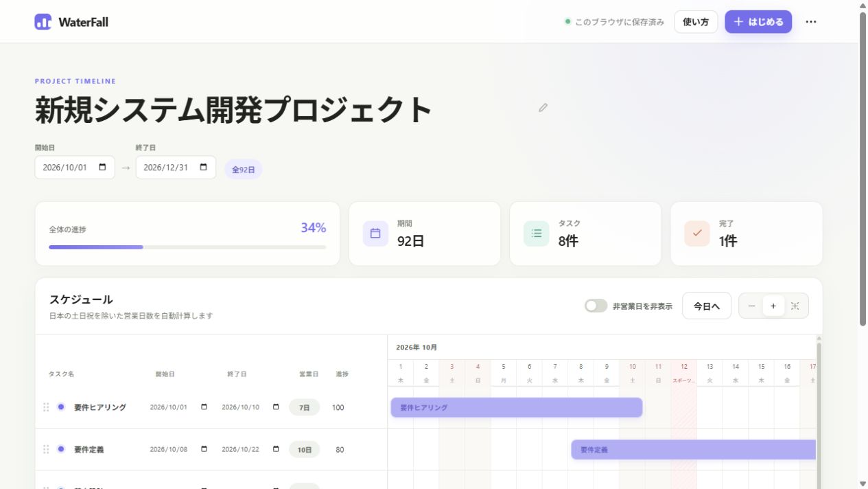Image resolution: width=868 pixels, height=489 pixels.
Task: Open start date calendar for 要件ヒアリング
Action: 204,407
